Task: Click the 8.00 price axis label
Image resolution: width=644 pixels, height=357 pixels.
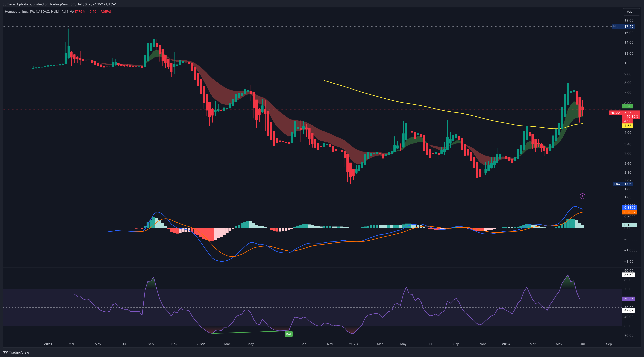Action: tap(628, 83)
